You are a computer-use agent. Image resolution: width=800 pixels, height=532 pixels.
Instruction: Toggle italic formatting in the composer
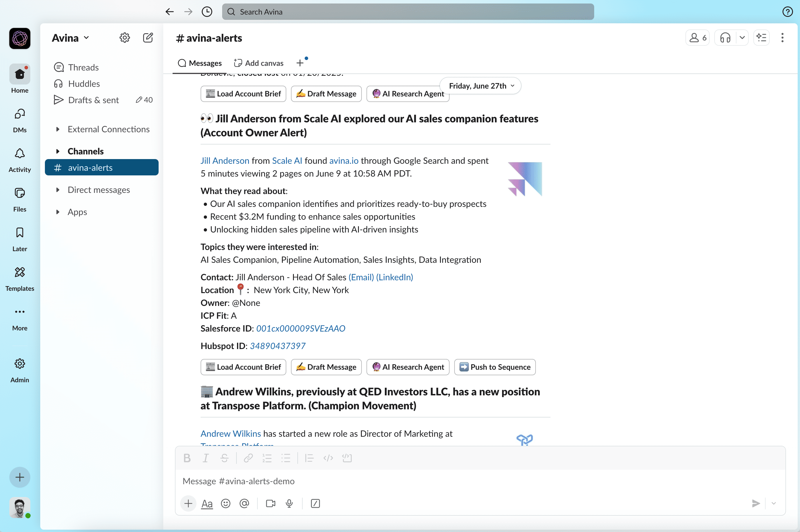[x=206, y=458]
